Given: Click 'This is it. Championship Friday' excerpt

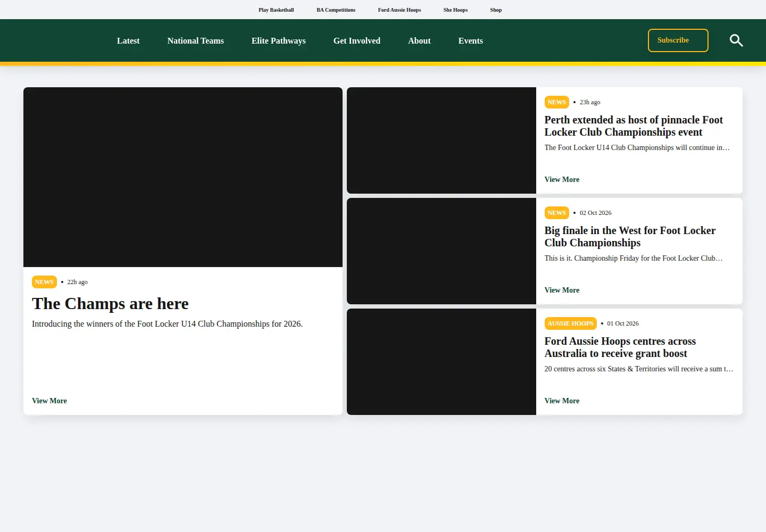Looking at the screenshot, I should [x=634, y=259].
